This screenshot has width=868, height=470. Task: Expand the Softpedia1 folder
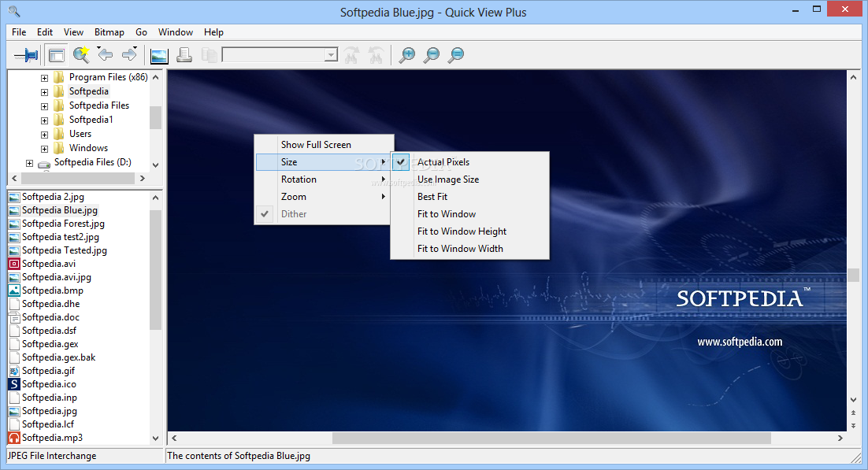[44, 120]
